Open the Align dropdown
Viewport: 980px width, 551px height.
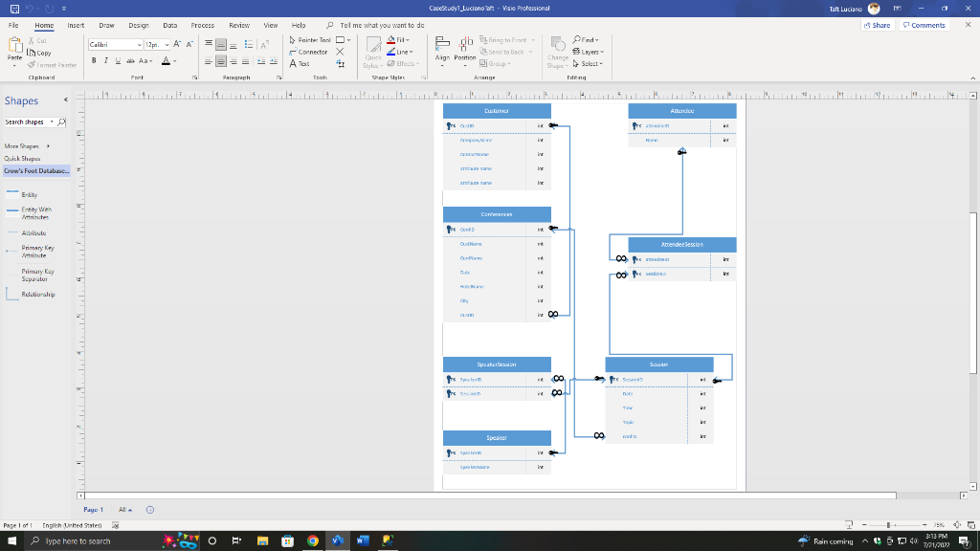(x=442, y=52)
